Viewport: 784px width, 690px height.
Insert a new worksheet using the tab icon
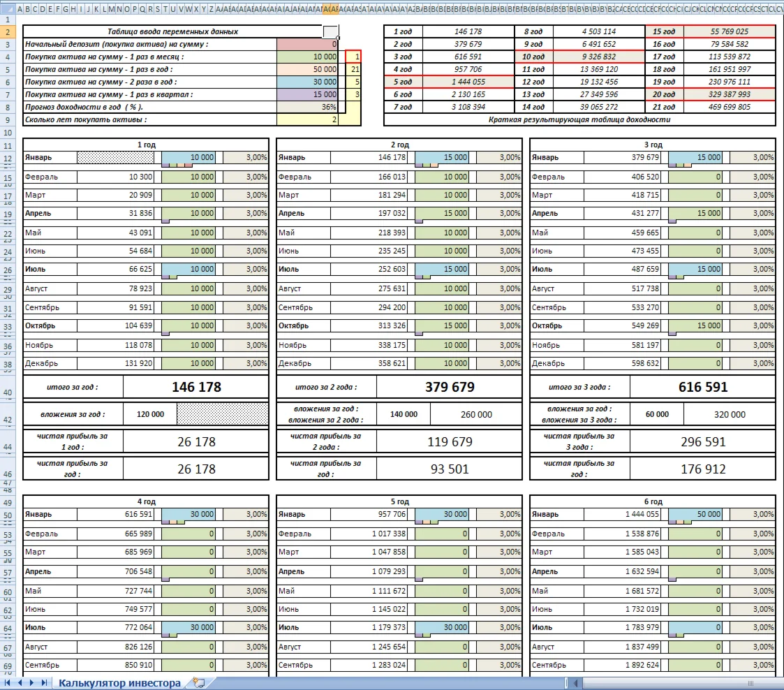click(199, 682)
